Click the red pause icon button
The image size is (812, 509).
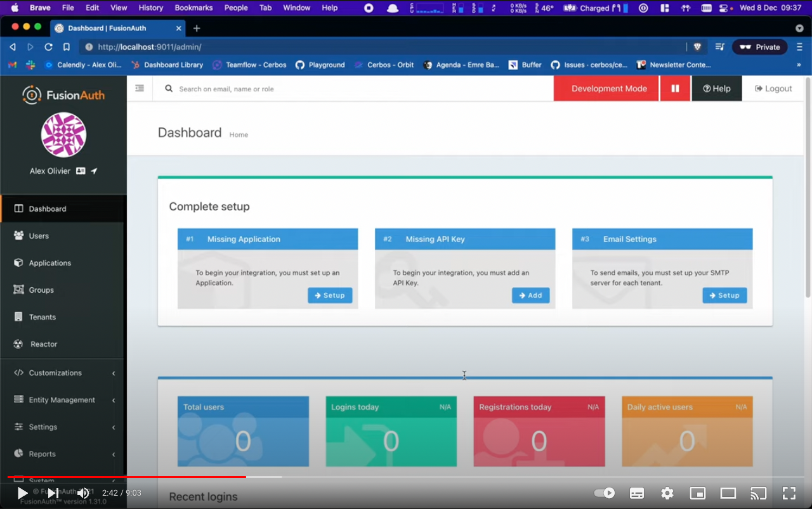(675, 89)
